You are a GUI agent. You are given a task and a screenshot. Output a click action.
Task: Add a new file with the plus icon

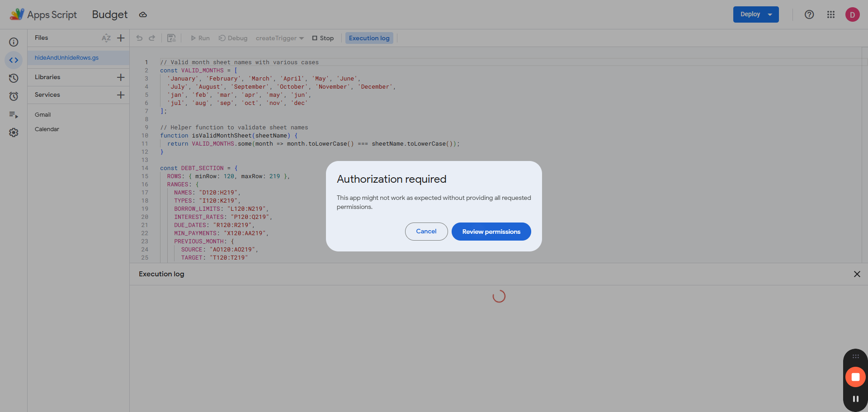pos(121,38)
